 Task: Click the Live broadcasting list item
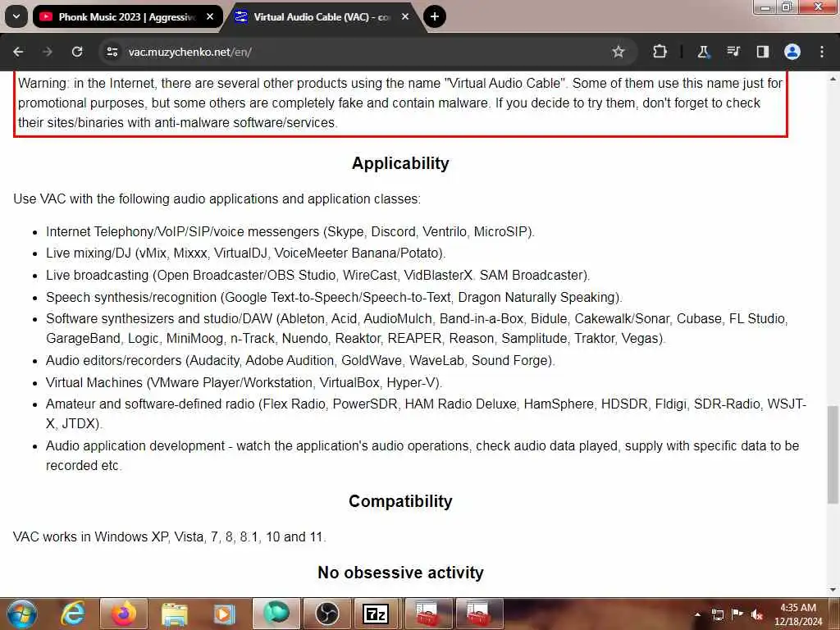coord(317,275)
